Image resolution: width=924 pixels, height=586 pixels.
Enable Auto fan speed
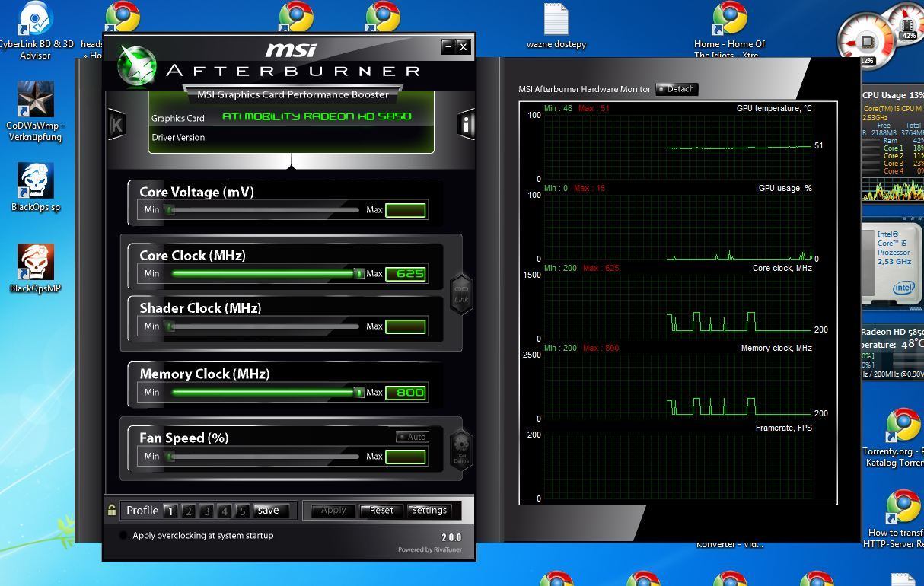413,437
